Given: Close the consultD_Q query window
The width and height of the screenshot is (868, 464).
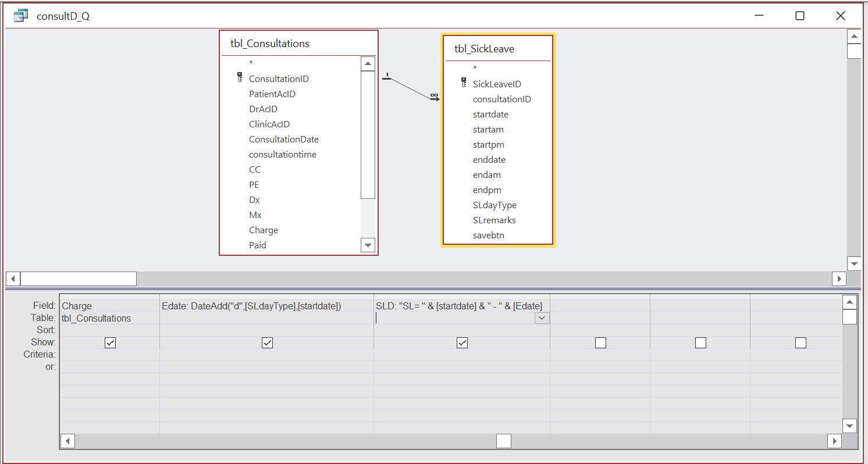Looking at the screenshot, I should coord(841,16).
